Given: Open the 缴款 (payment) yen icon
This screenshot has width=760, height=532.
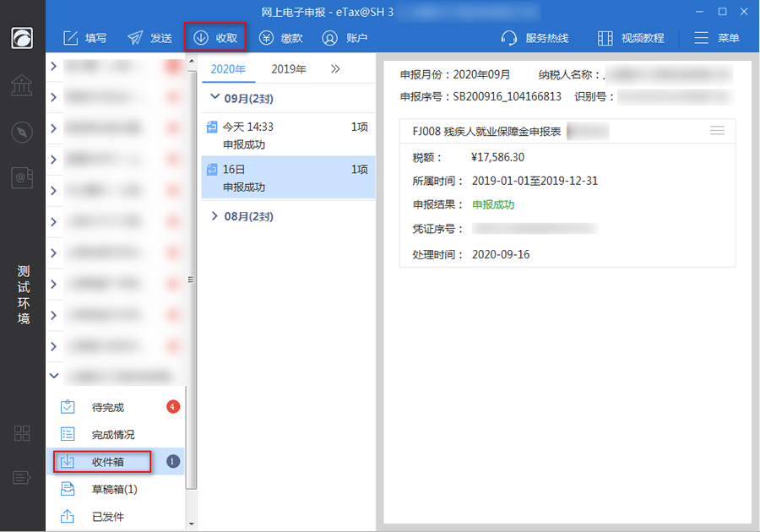Looking at the screenshot, I should coord(267,38).
